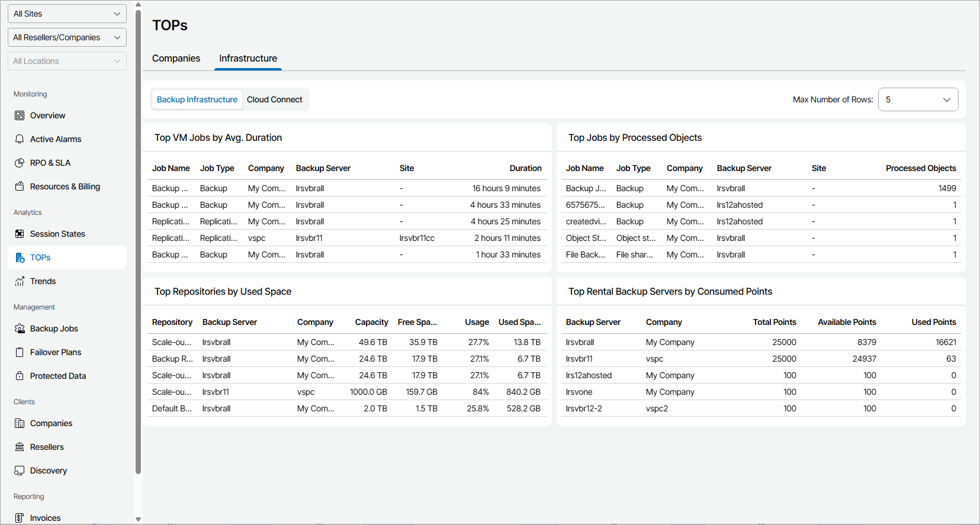This screenshot has width=980, height=525.
Task: Open the All Sites dropdown
Action: (x=67, y=14)
